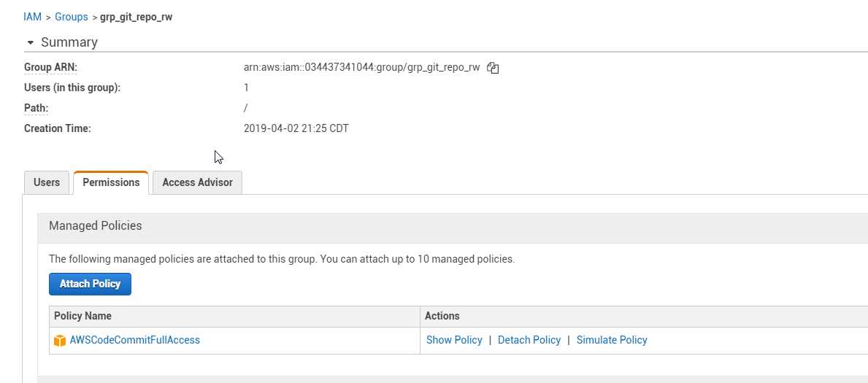Copy the Group ARN to clipboard
The height and width of the screenshot is (383, 868).
coord(493,68)
